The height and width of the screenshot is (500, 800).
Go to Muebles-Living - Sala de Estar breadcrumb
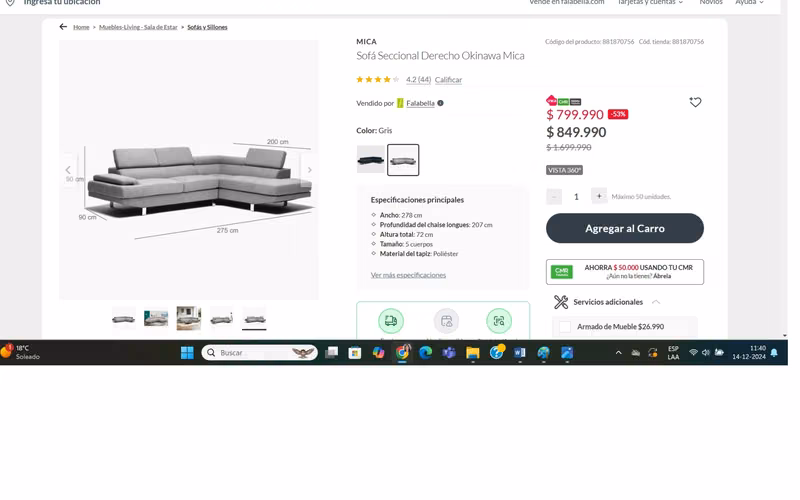138,27
